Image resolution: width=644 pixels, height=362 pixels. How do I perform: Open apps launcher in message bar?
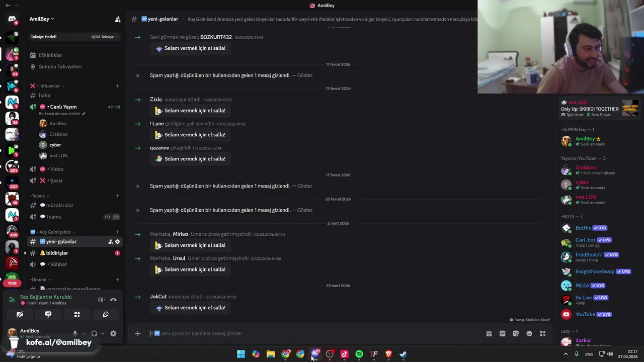(542, 333)
